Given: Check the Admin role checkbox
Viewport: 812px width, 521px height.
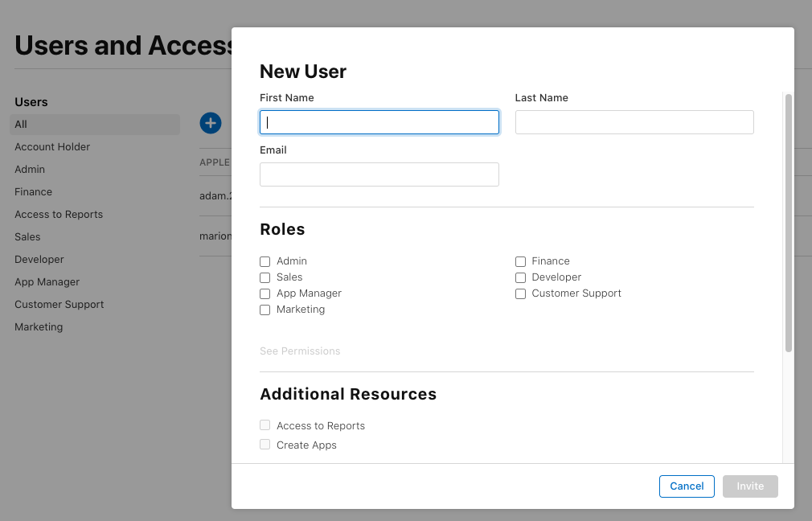Looking at the screenshot, I should click(x=265, y=261).
